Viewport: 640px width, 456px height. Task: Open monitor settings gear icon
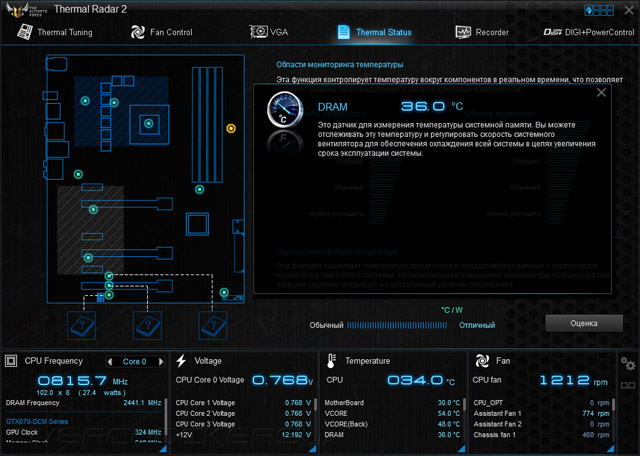(x=628, y=364)
